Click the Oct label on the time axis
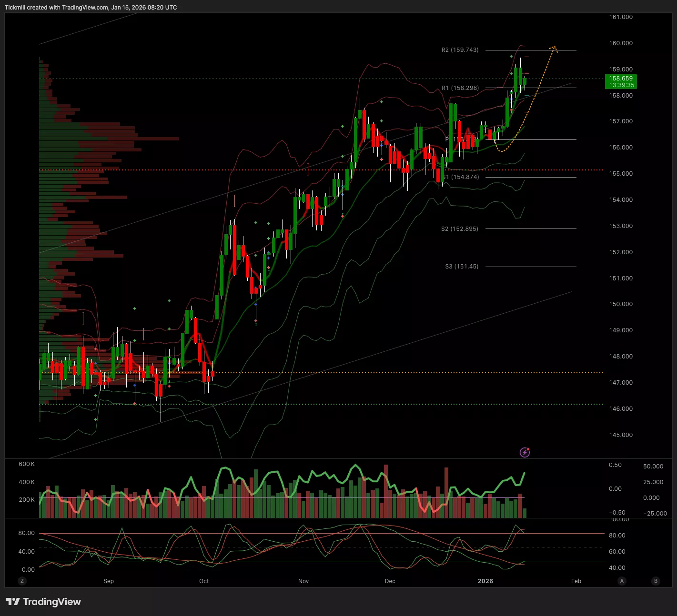The width and height of the screenshot is (677, 616). (x=204, y=581)
